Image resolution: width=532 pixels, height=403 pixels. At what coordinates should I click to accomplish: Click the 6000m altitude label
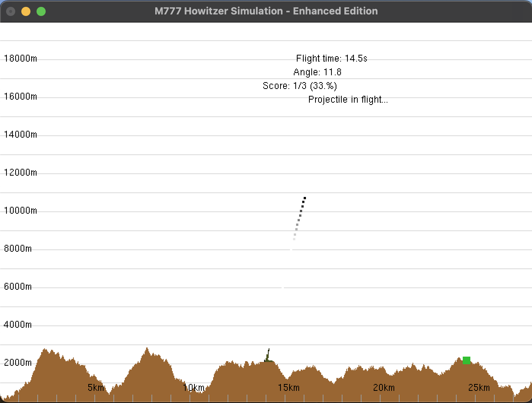(x=18, y=287)
